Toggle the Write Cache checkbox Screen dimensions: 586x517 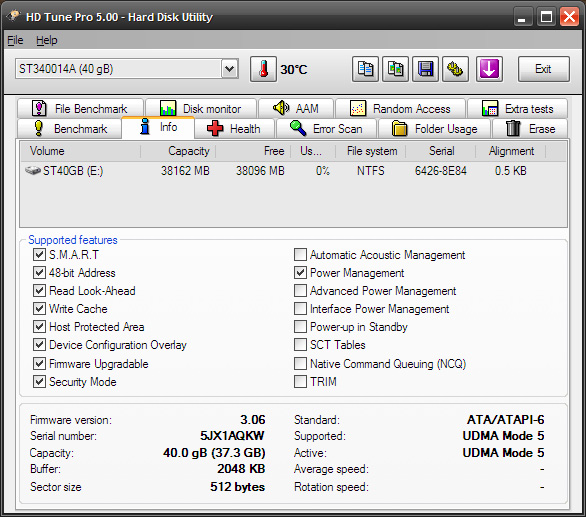coord(39,308)
